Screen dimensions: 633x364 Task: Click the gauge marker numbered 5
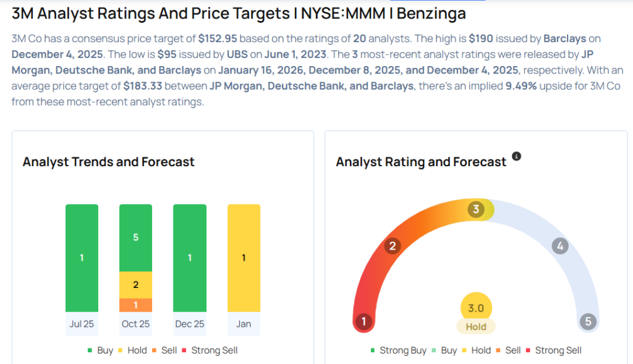588,321
